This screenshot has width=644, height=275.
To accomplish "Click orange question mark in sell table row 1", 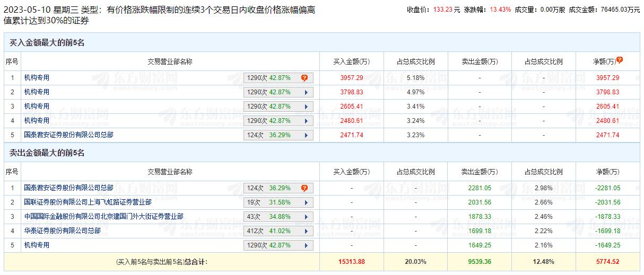I will point(304,188).
